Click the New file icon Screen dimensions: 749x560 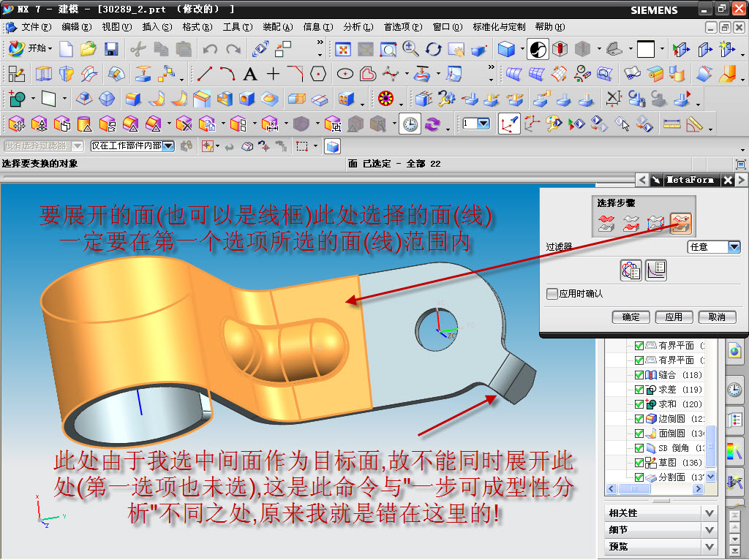[66, 49]
